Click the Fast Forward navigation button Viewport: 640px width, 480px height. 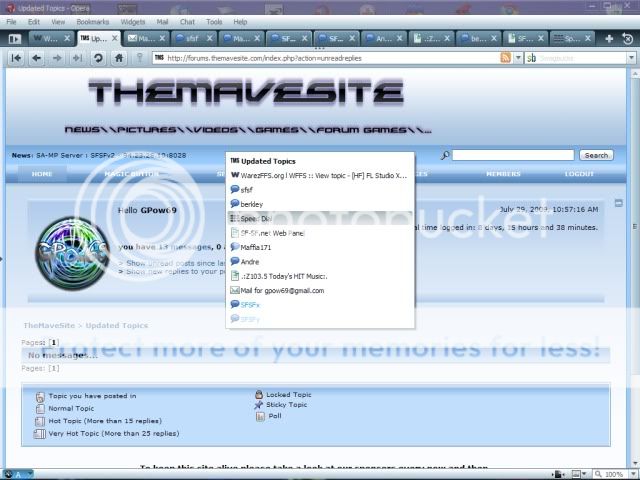pos(78,58)
